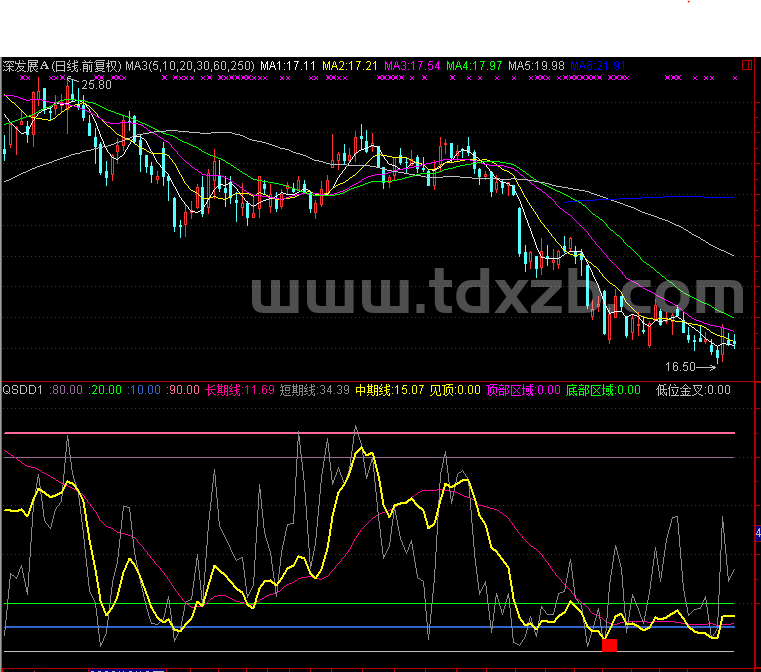Click the blue MA6:21.91 label
This screenshot has height=672, width=761.
coord(598,66)
